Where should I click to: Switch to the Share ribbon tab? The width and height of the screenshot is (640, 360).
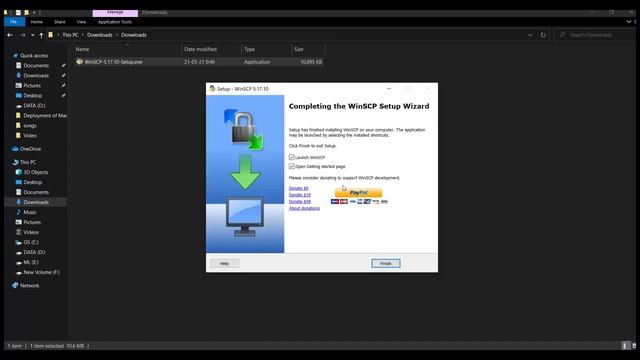pos(60,22)
